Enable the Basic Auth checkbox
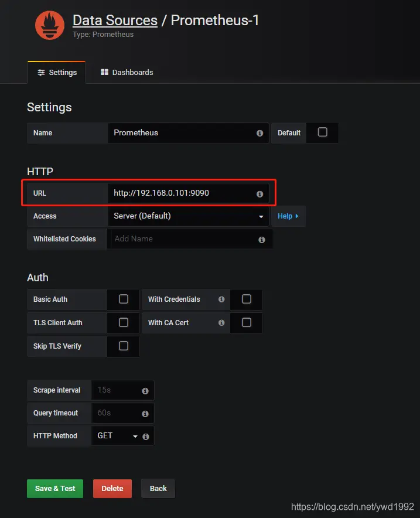 coord(124,299)
